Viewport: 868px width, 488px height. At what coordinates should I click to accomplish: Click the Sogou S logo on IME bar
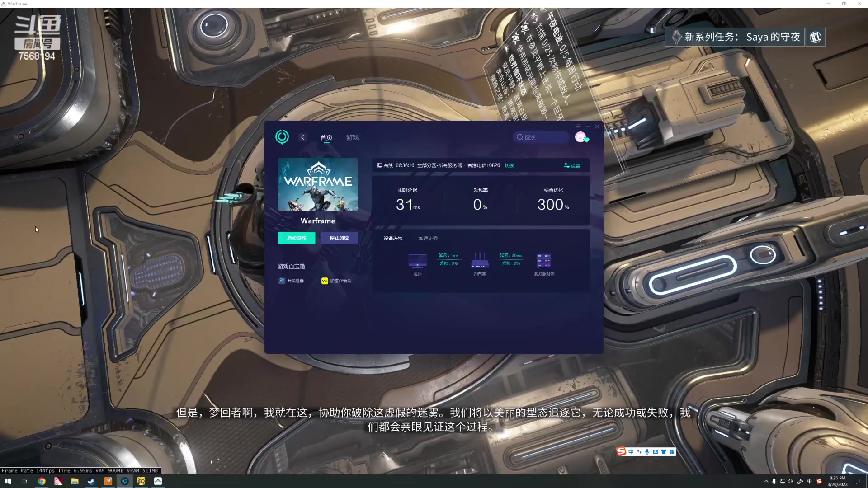[622, 451]
